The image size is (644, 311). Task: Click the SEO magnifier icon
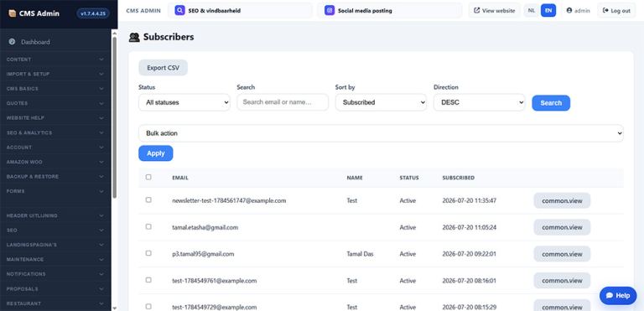180,11
